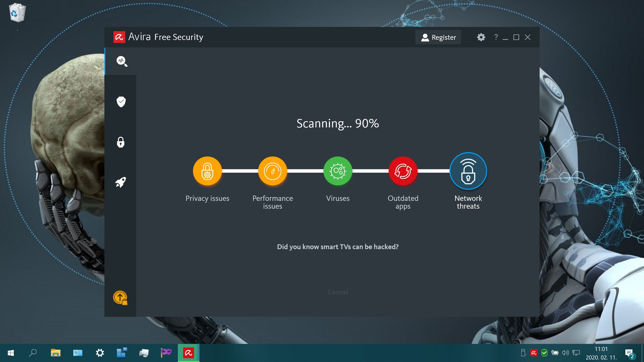Click Avira icon in taskbar
The width and height of the screenshot is (644, 362).
188,353
